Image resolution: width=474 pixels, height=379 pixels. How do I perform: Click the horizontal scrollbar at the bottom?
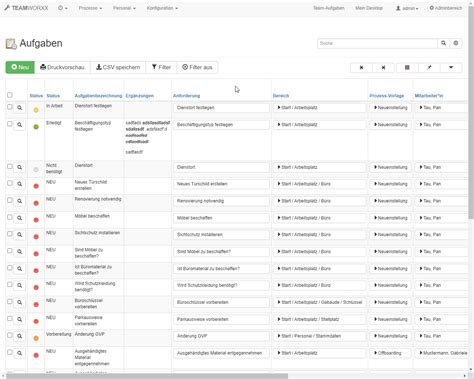[x=147, y=376]
